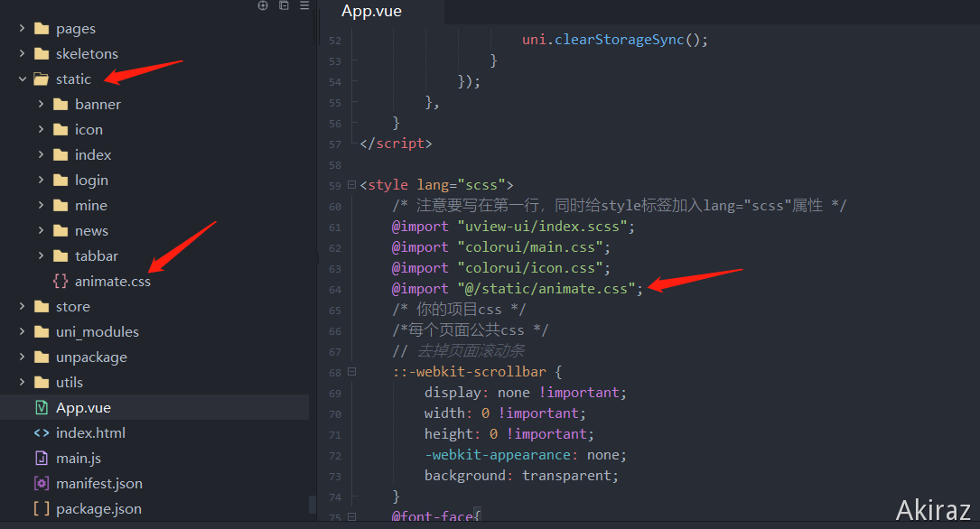Viewport: 980px width, 529px height.
Task: Click the index.html angle brackets icon
Action: coord(41,433)
